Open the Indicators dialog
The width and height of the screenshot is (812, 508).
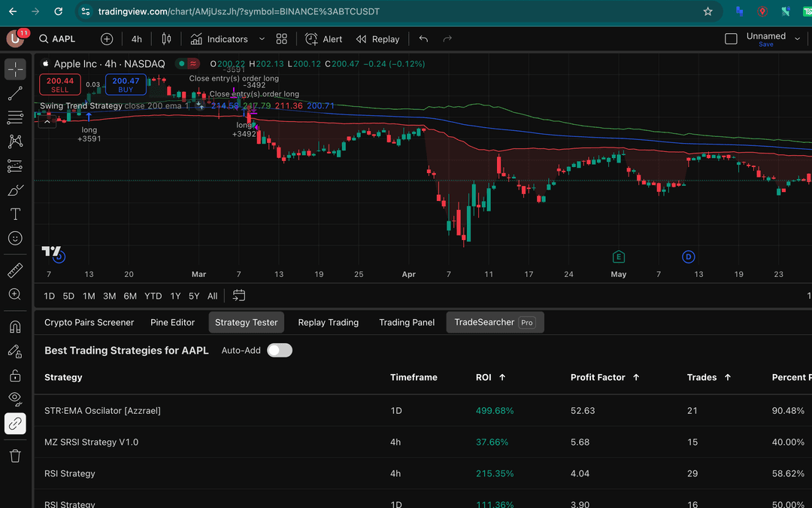click(219, 39)
